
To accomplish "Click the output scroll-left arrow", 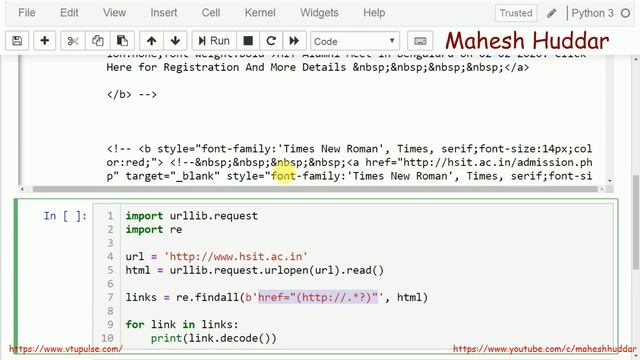I will tap(22, 189).
